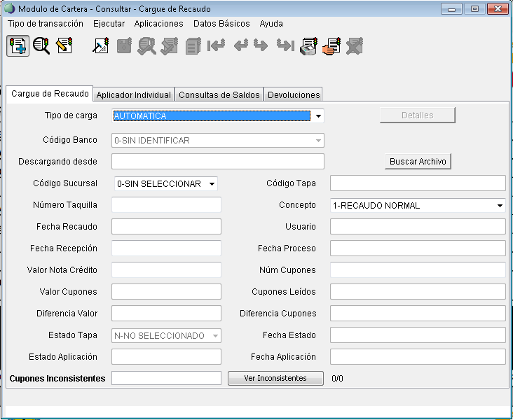
Task: Open the Código Sucursal combo box
Action: click(212, 184)
